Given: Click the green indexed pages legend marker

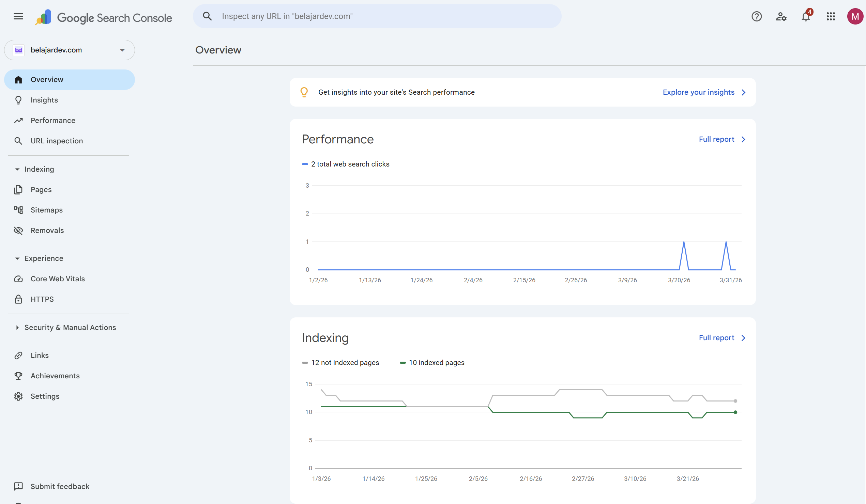Looking at the screenshot, I should pos(402,363).
